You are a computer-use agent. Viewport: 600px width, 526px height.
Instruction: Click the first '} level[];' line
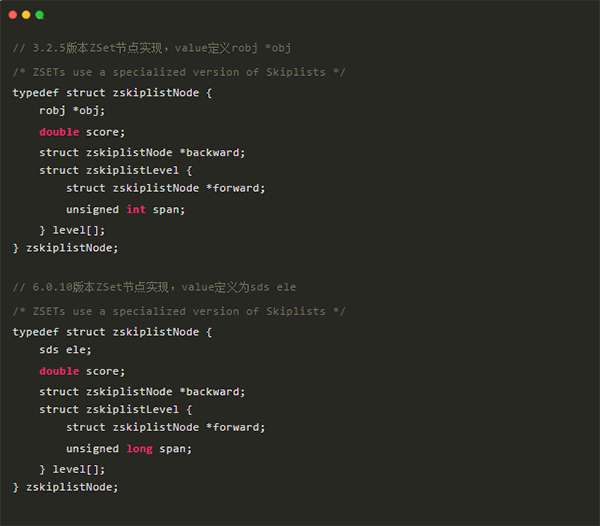coord(72,230)
